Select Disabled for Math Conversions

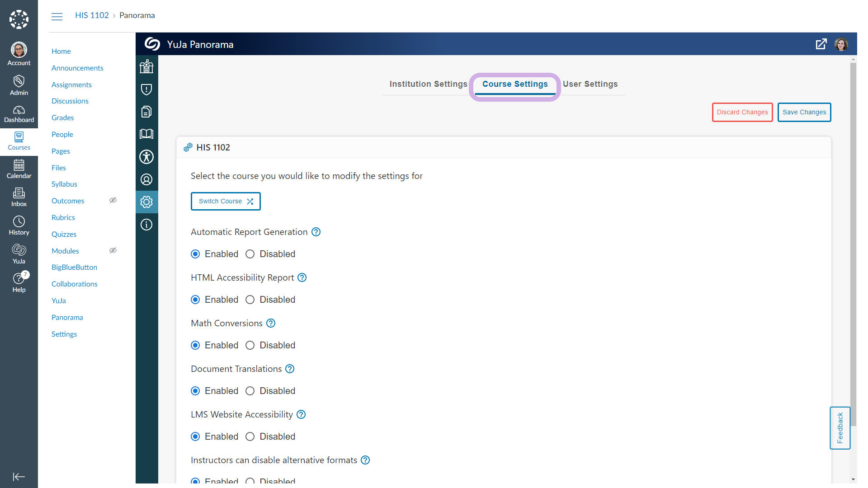(250, 345)
